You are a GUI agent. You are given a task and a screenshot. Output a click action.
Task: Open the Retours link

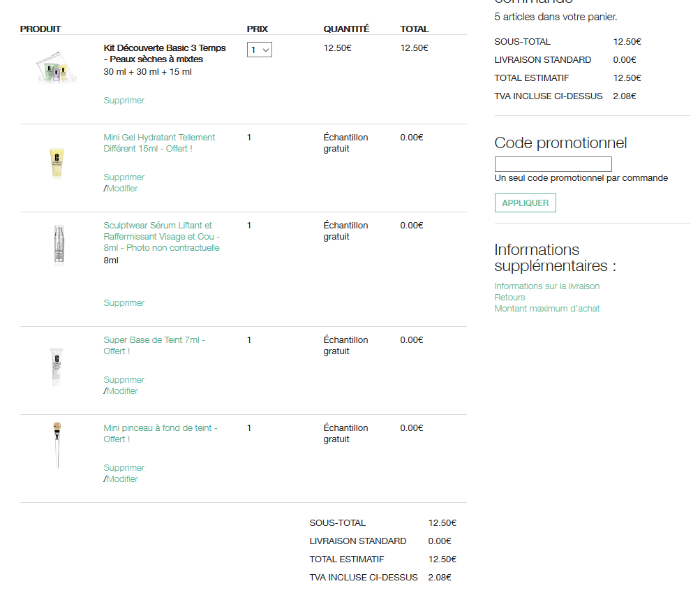coord(509,298)
